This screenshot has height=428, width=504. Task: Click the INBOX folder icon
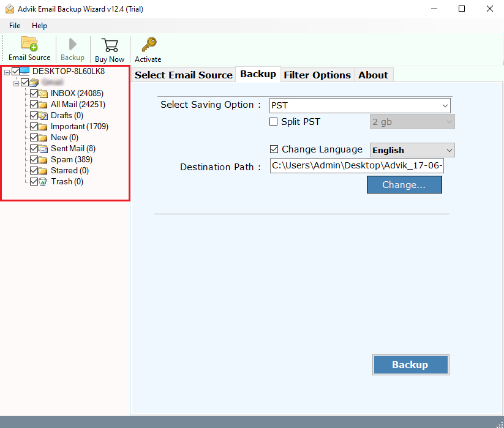point(43,94)
